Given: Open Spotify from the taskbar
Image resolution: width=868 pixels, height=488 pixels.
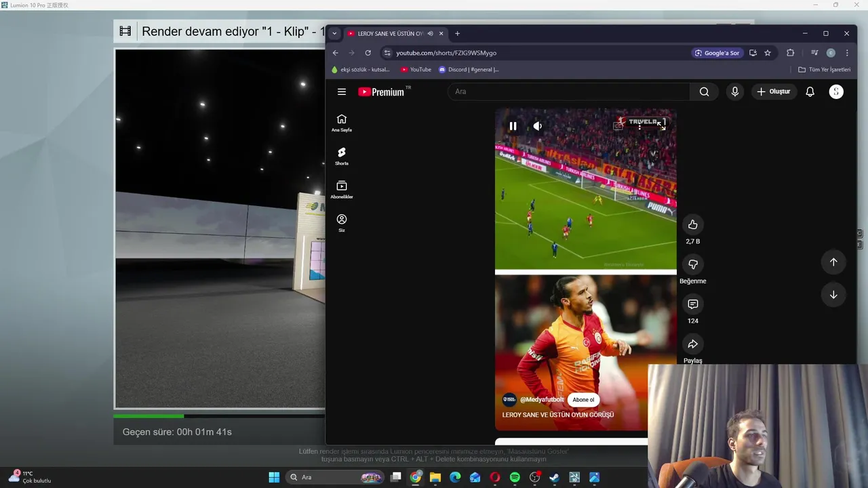Looking at the screenshot, I should coord(515,477).
